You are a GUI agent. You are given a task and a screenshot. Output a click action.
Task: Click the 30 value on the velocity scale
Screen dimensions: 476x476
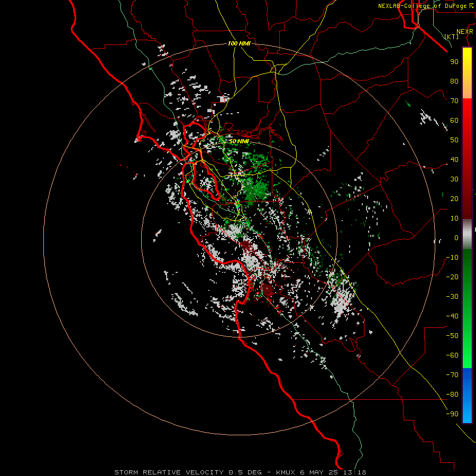pyautogui.click(x=454, y=179)
